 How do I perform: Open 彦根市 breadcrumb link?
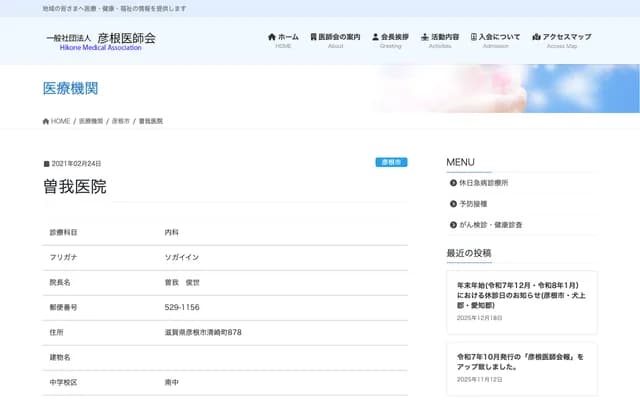(x=121, y=121)
